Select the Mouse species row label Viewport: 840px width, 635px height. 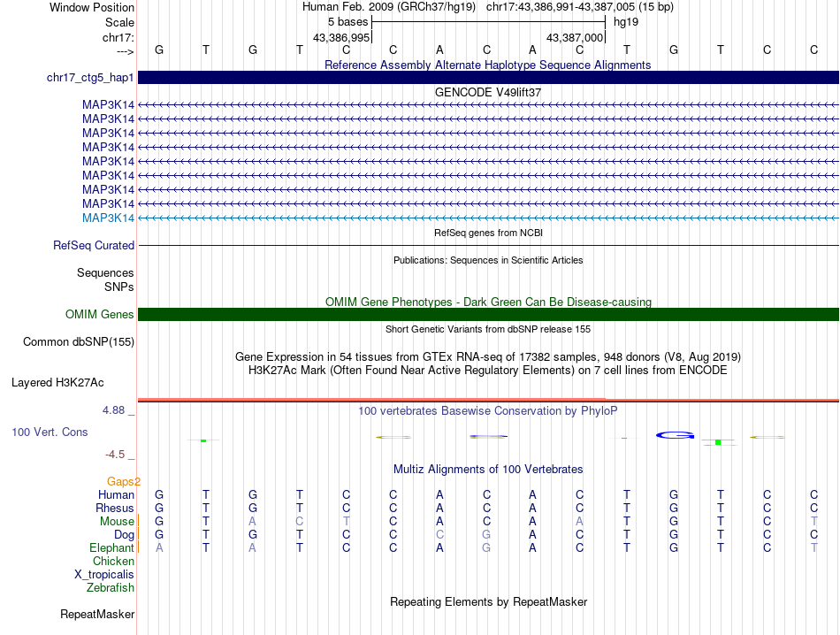117,522
